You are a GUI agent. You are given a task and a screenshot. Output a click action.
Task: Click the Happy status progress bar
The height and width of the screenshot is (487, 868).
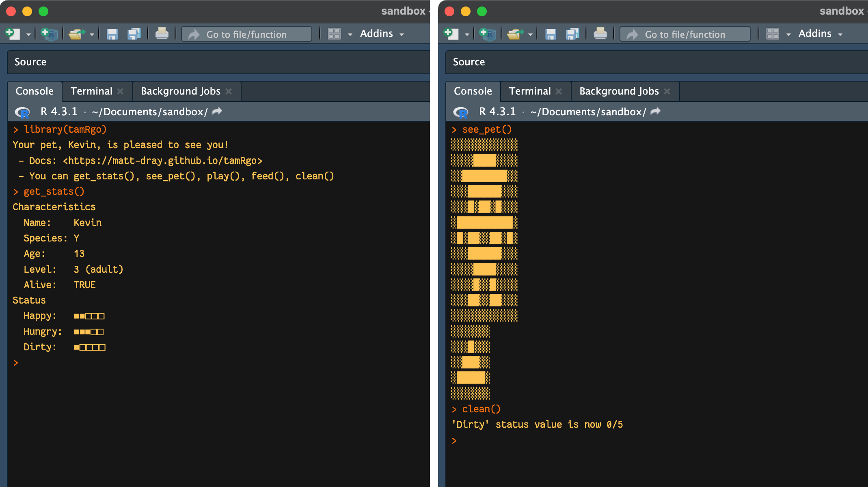point(89,316)
